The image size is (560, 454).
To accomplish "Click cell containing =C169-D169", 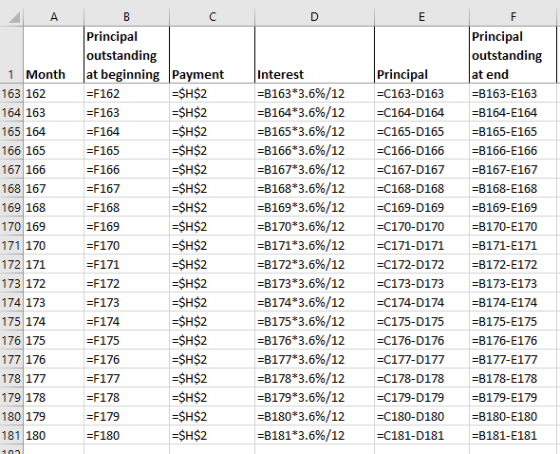I will coord(422,208).
